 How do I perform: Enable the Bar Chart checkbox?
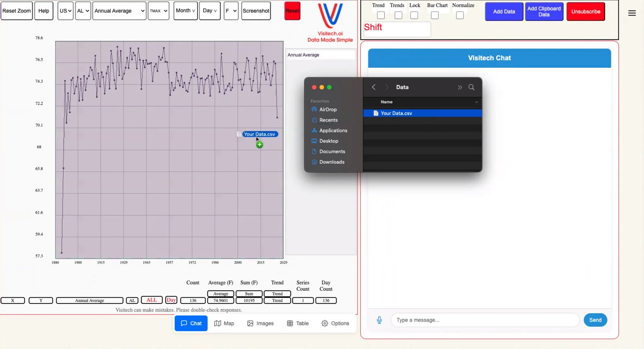tap(434, 15)
